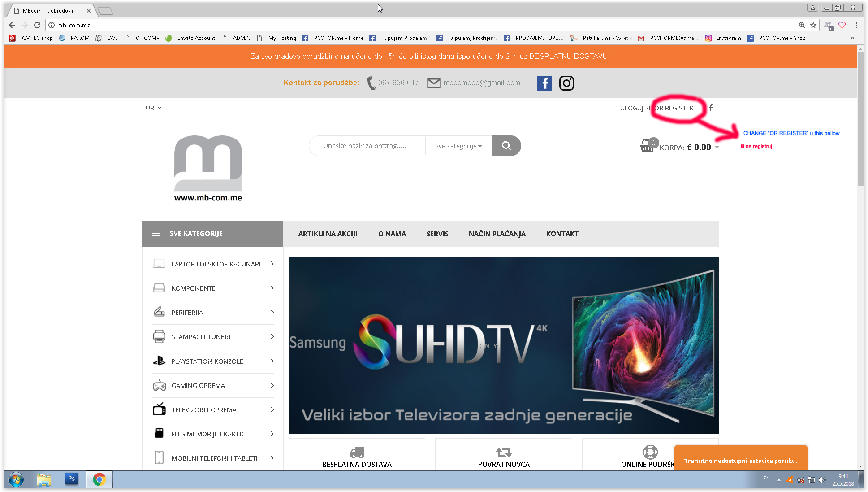Expand Štampači i toneri submenu arrow

(x=272, y=336)
